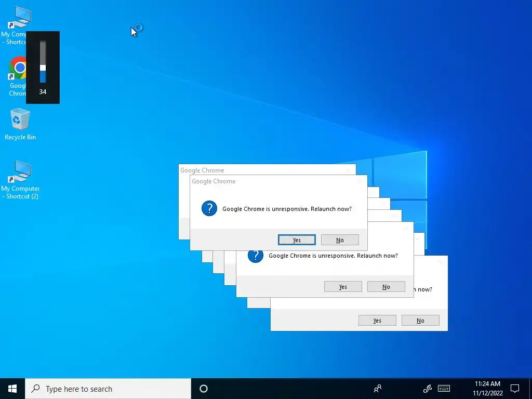Open the Windows Start menu
This screenshot has height=399, width=532.
[12, 389]
